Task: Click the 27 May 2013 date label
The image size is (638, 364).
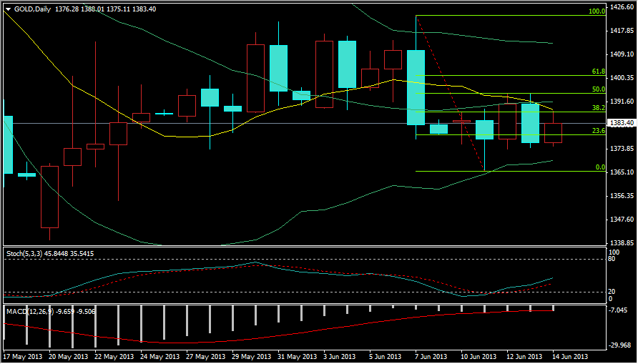Action: (207, 357)
